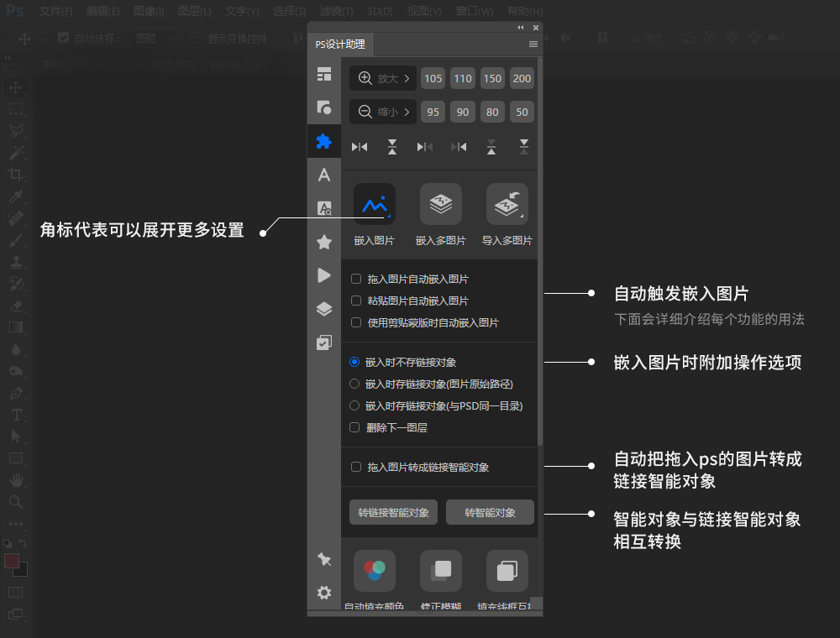This screenshot has height=638, width=840.
Task: Toggle the 删除下一图层 checkbox
Action: coord(354,427)
